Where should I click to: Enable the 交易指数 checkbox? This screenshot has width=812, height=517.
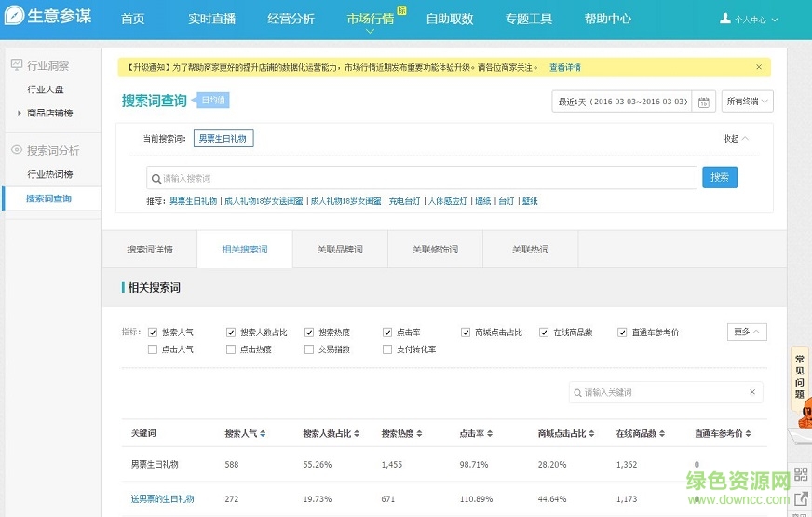coord(309,349)
